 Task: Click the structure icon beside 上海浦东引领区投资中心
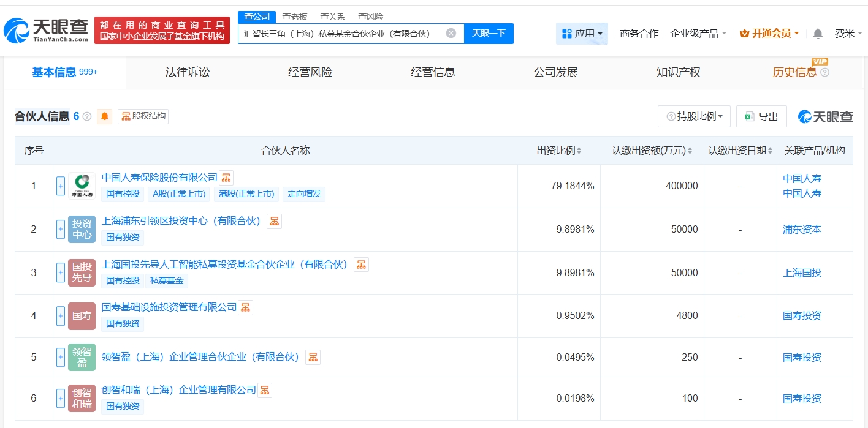pyautogui.click(x=274, y=221)
